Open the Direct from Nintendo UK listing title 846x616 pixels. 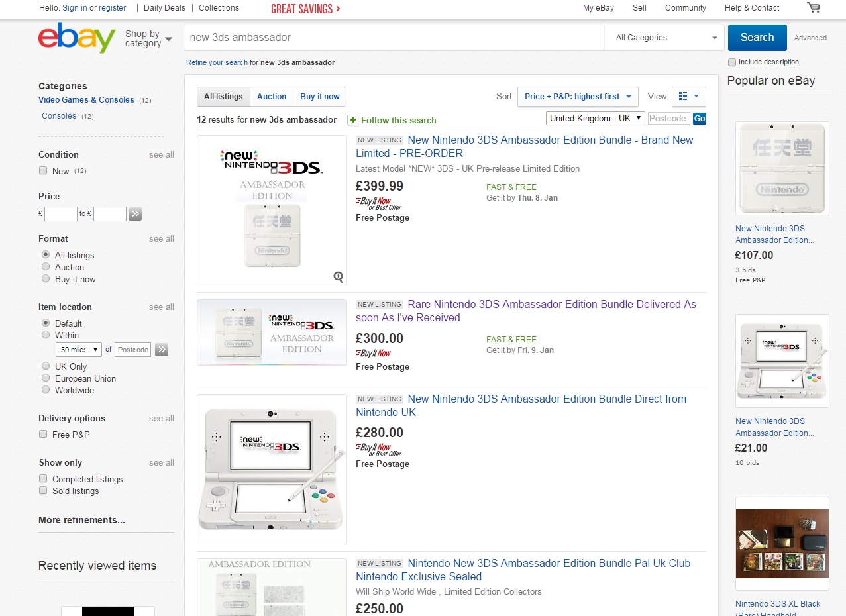521,406
